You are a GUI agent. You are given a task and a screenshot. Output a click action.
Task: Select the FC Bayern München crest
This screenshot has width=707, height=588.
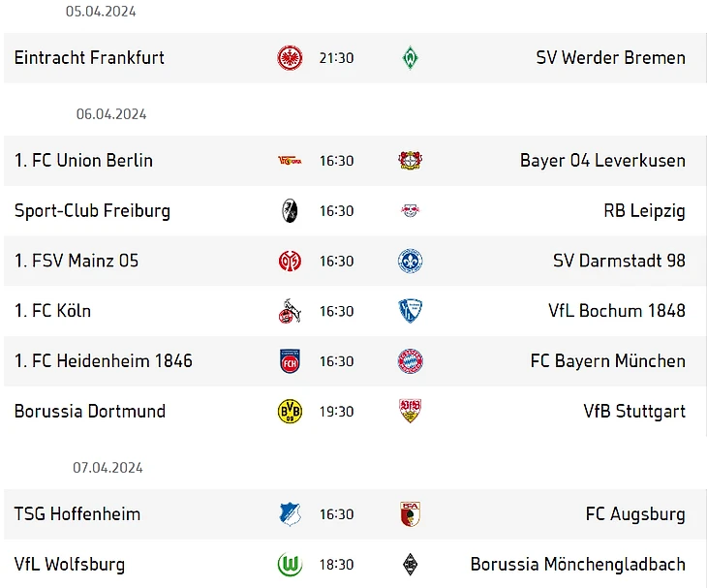[411, 361]
